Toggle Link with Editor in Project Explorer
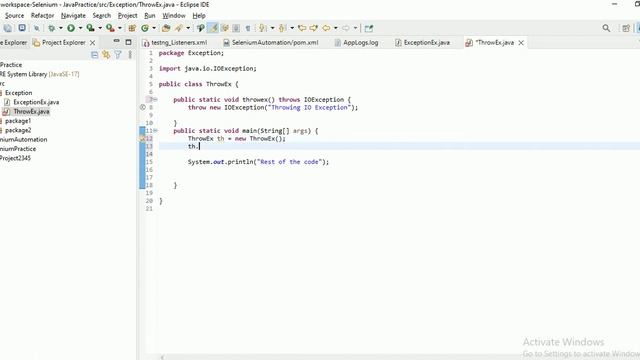 (106, 55)
